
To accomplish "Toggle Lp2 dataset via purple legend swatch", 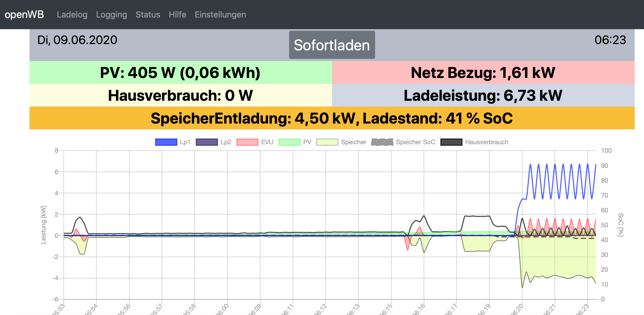I will click(207, 142).
